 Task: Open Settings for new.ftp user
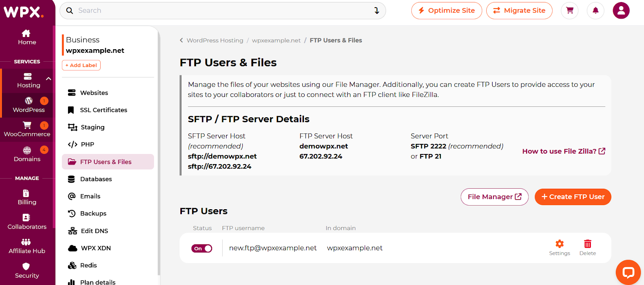pyautogui.click(x=559, y=248)
